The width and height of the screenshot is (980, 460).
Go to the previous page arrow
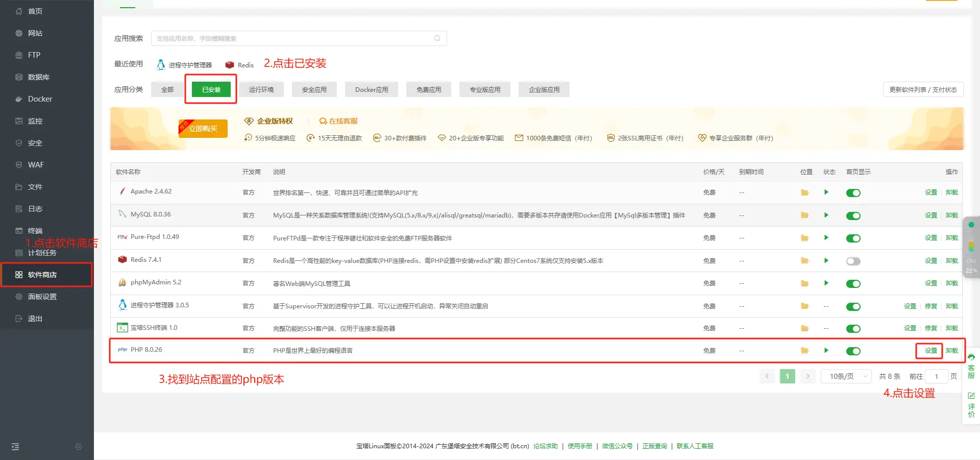coord(767,376)
